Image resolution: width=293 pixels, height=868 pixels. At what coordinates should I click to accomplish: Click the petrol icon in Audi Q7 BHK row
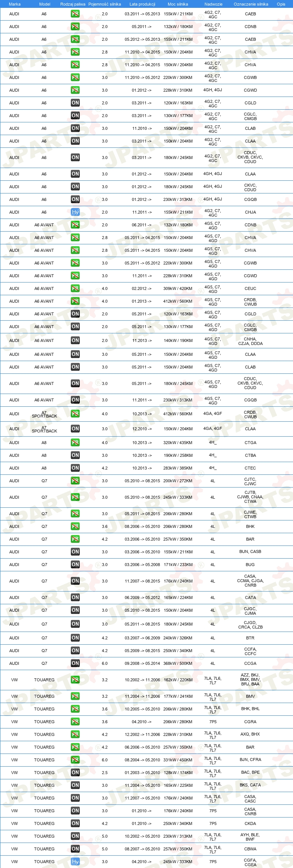(75, 526)
